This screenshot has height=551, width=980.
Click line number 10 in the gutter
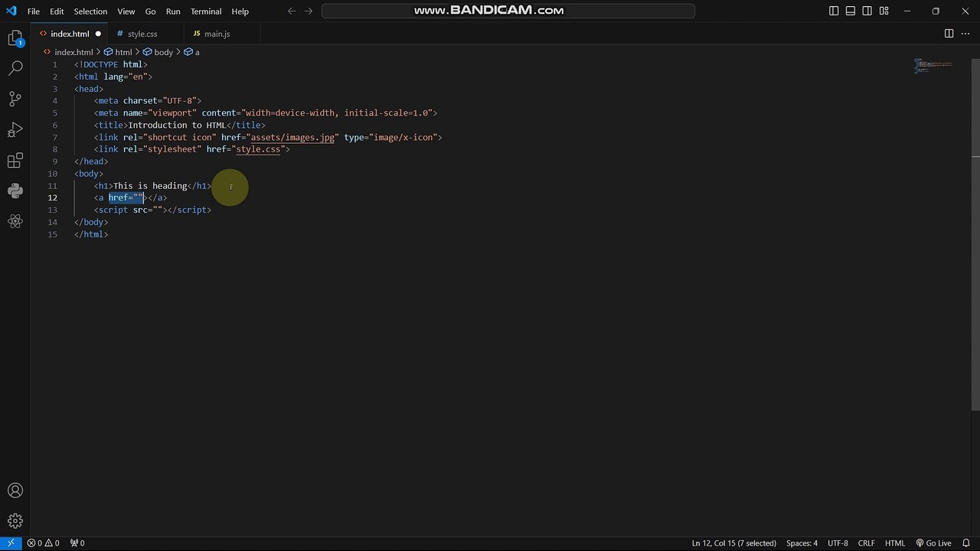pos(52,174)
